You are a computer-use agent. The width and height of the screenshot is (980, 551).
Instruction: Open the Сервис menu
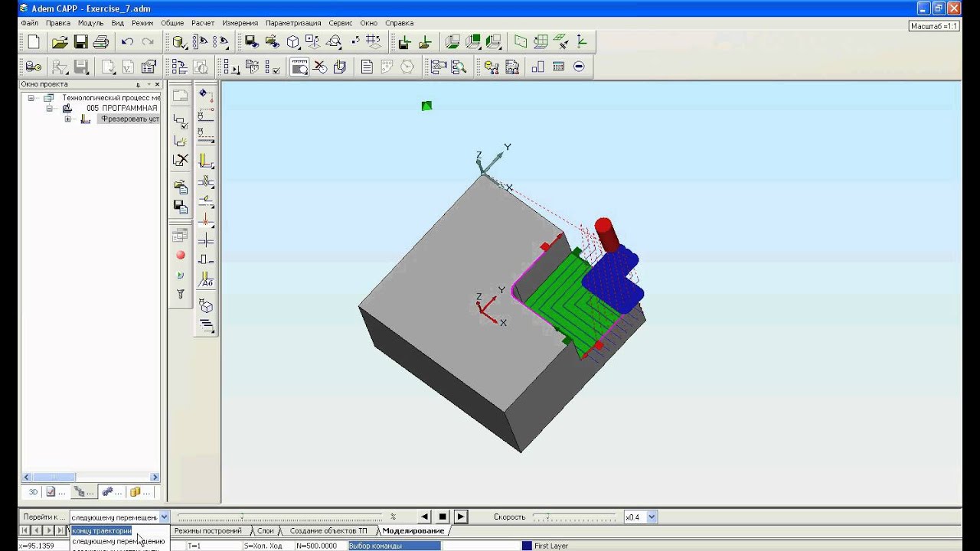coord(341,23)
